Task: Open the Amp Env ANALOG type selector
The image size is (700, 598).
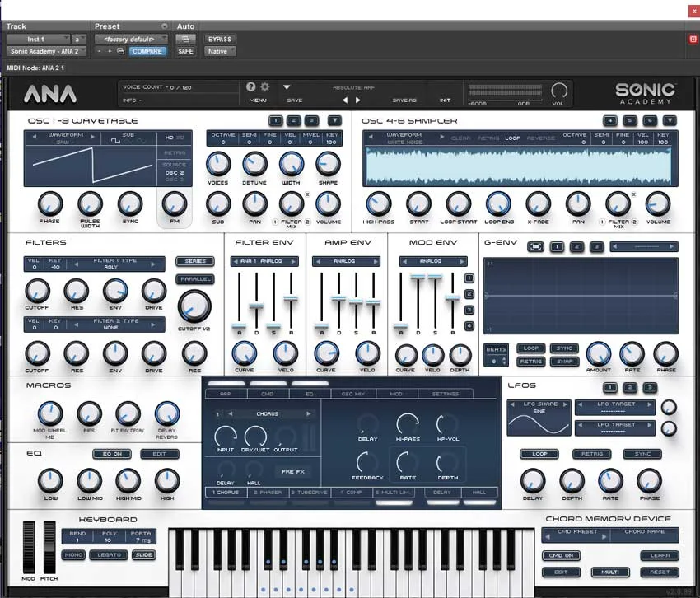Action: tap(346, 261)
